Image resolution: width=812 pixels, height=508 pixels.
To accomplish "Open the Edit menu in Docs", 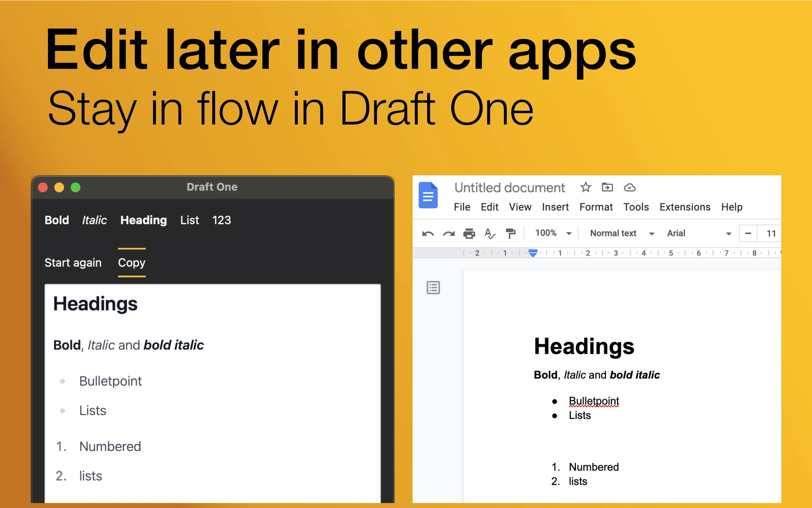I will (489, 207).
